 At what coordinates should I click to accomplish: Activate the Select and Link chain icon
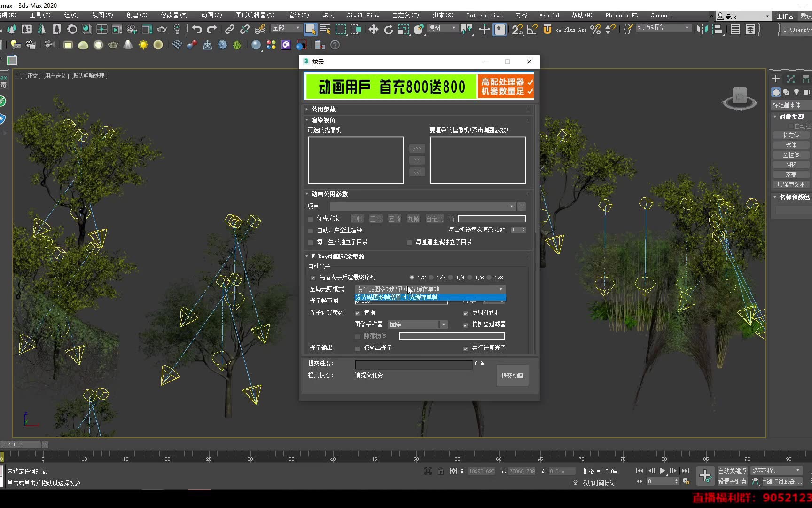[229, 30]
